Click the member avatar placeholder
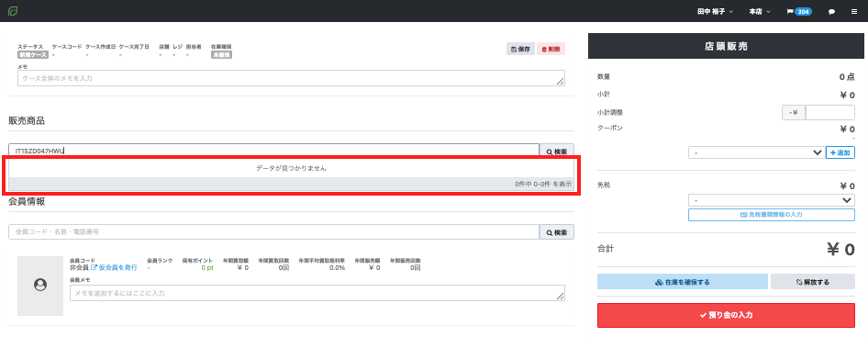Screen dimensions: 868x337 (40, 286)
